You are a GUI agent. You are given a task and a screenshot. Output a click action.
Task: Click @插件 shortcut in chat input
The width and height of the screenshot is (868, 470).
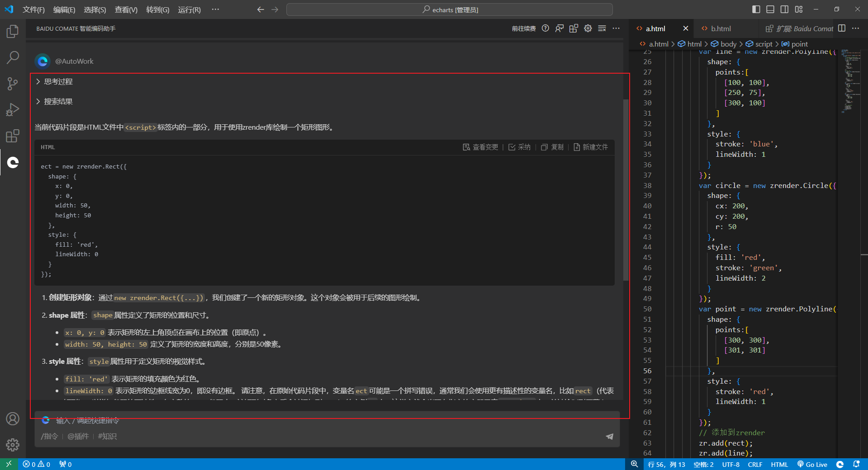[x=78, y=437]
